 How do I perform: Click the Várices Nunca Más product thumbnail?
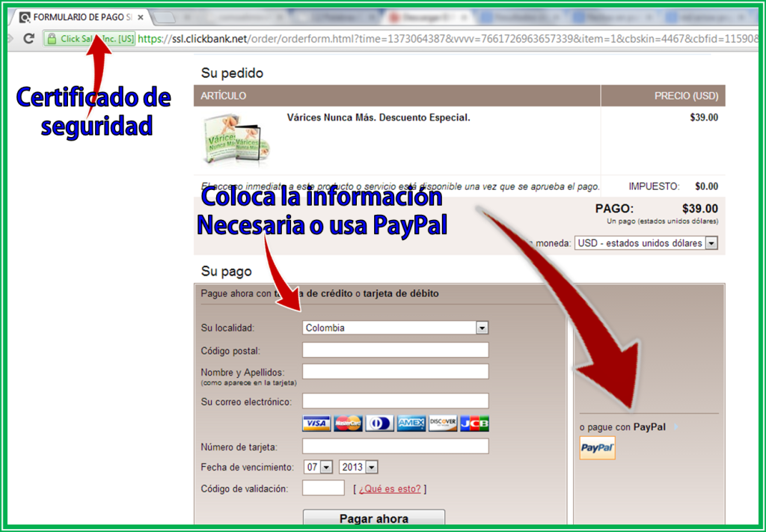click(236, 140)
